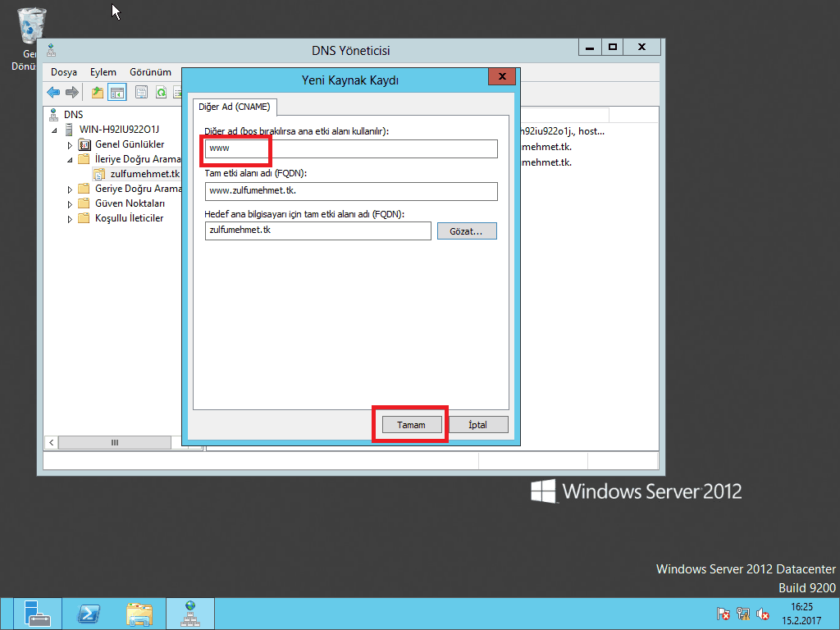Expand the Güven Noktaları node

coord(70,204)
